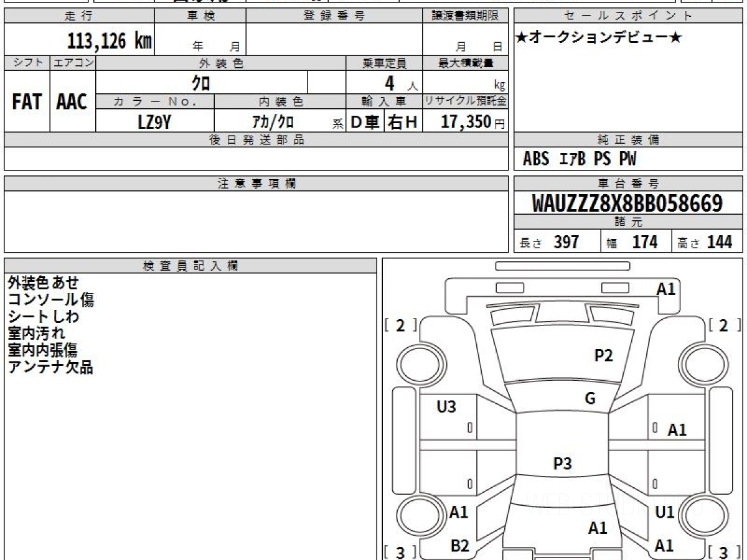Select the 検査員記入欄 header bar
The width and height of the screenshot is (747, 560).
190,266
